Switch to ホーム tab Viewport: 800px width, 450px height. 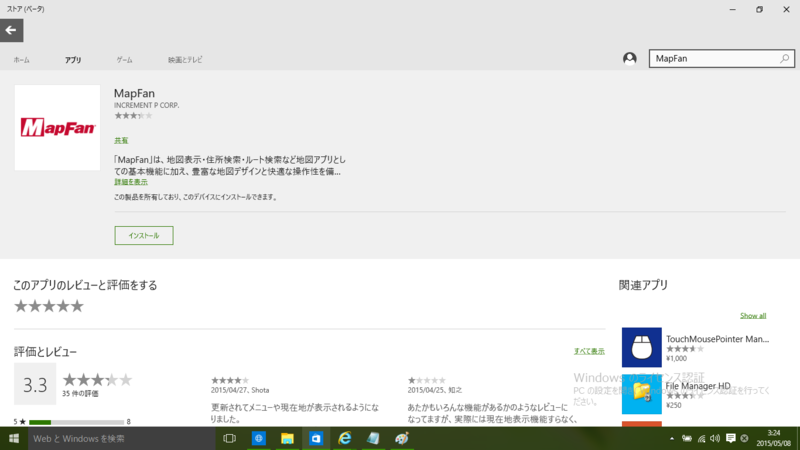[x=21, y=60]
